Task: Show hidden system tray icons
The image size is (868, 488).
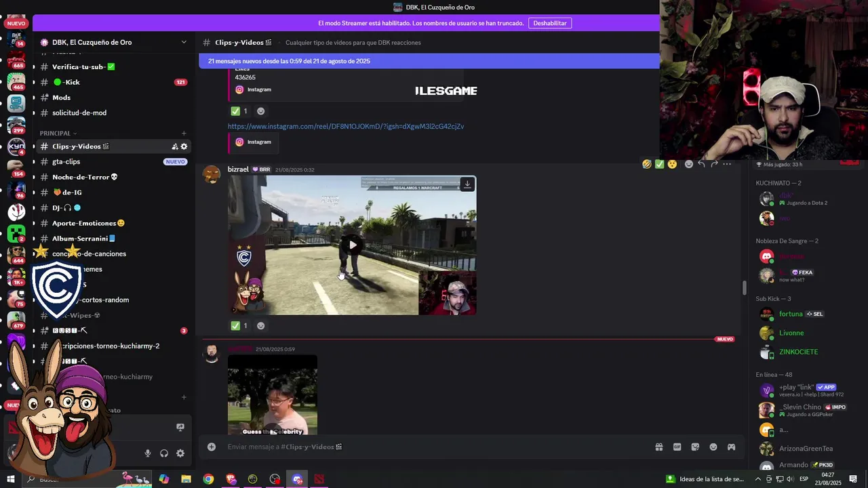Action: (x=758, y=479)
